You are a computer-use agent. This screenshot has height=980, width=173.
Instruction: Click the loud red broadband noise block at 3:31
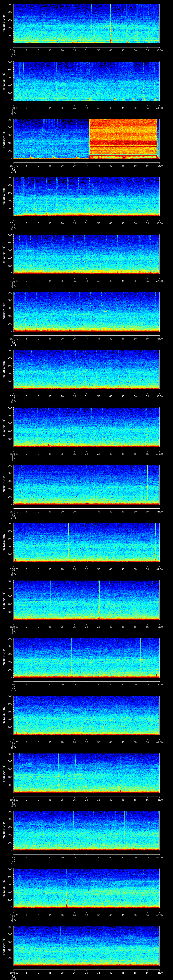(x=123, y=139)
